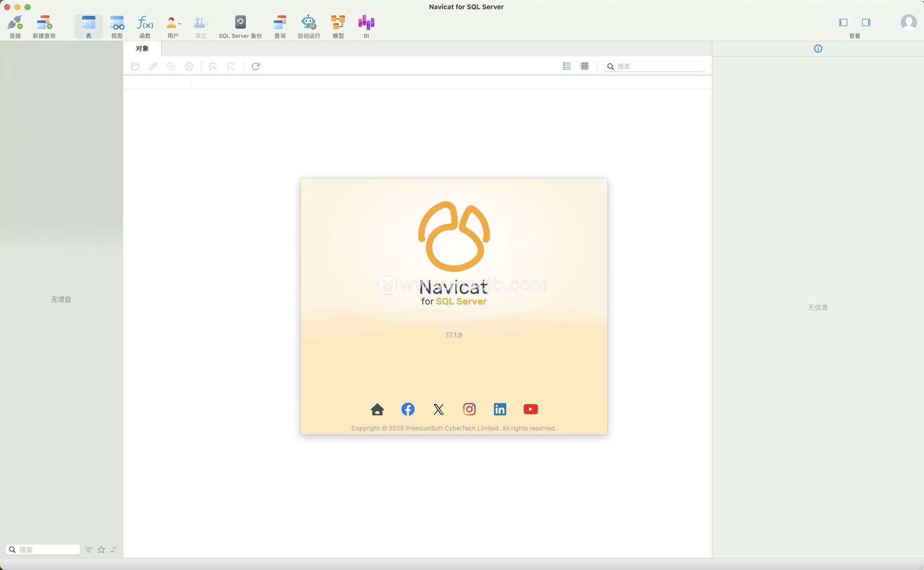This screenshot has height=570, width=924.
Task: Open the 用户 (User) dropdown
Action: pos(173,26)
